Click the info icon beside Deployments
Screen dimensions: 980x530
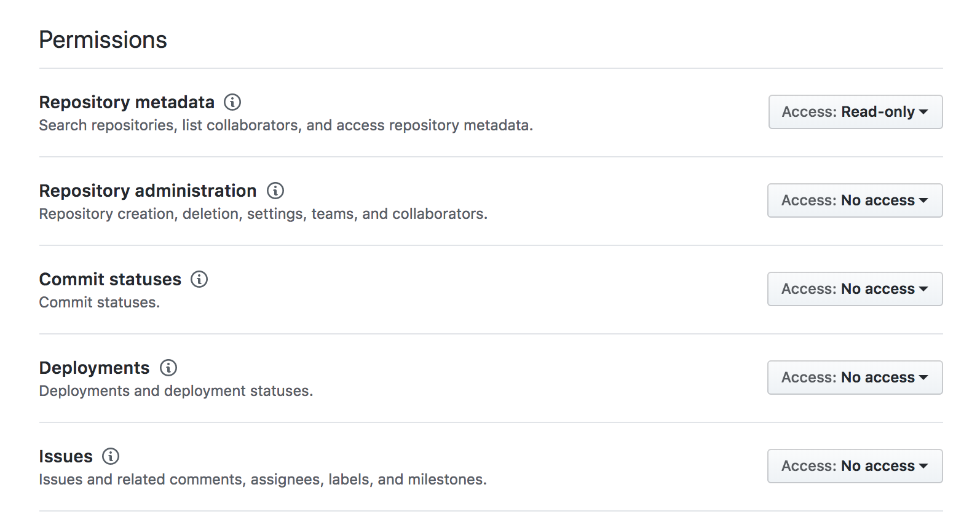point(169,368)
